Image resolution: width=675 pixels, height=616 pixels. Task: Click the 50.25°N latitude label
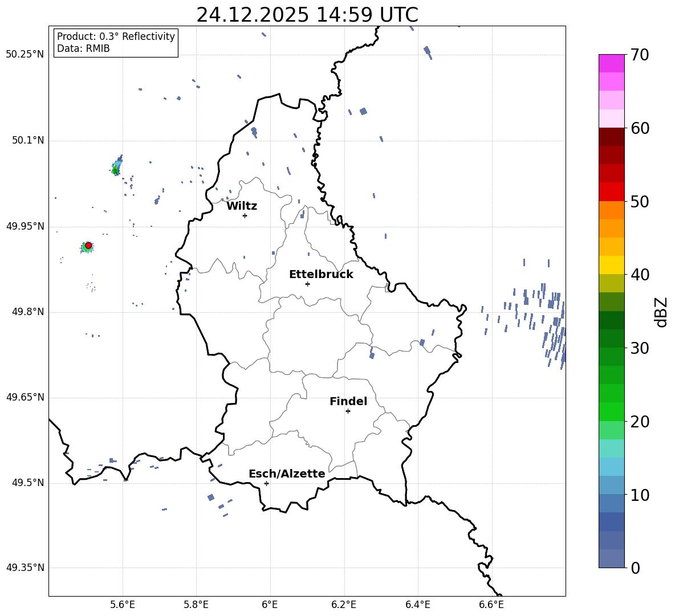25,55
